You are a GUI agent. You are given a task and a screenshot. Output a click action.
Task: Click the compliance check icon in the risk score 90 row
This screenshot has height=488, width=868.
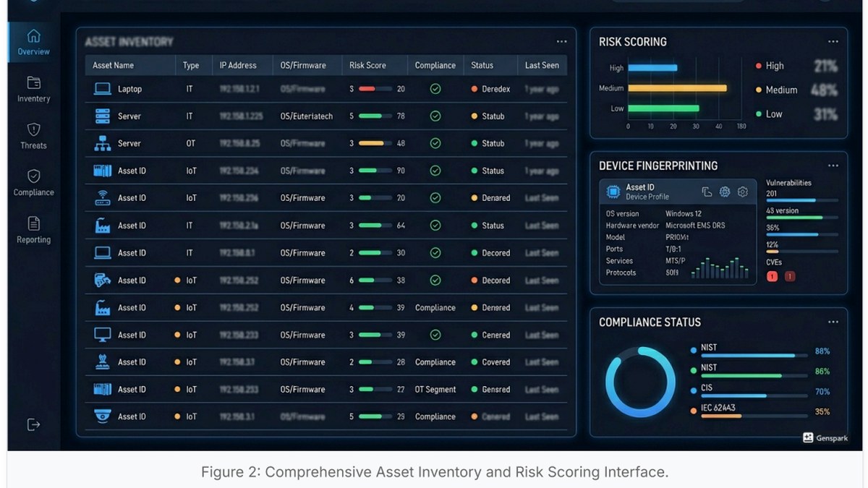coord(435,171)
